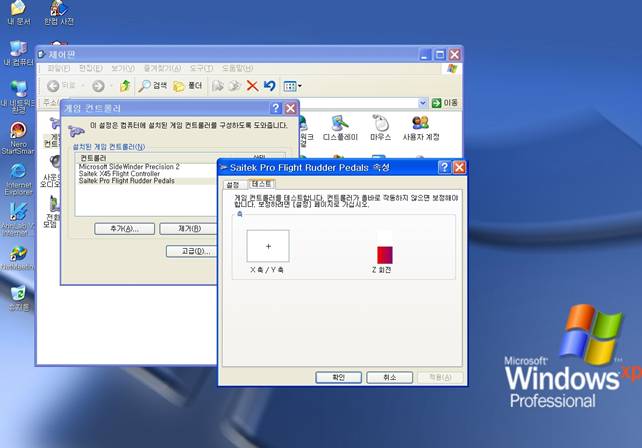
Task: Open the 도움말(H) menu
Action: 237,68
